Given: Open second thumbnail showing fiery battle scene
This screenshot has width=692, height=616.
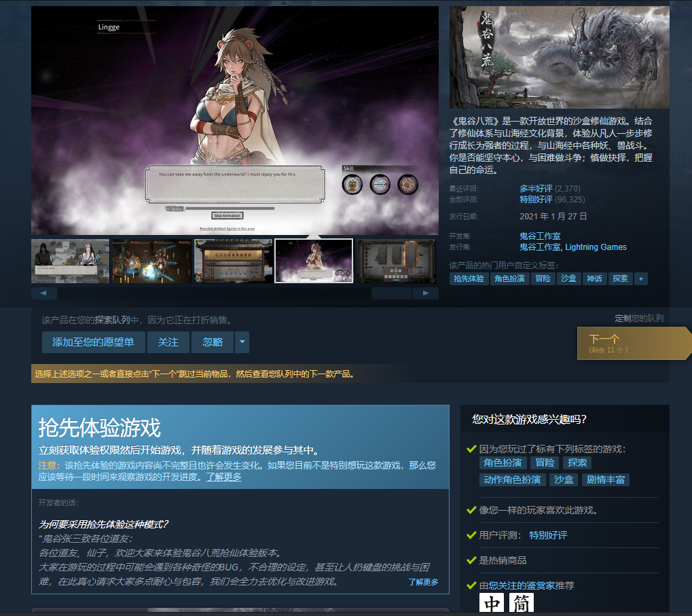Looking at the screenshot, I should [152, 261].
